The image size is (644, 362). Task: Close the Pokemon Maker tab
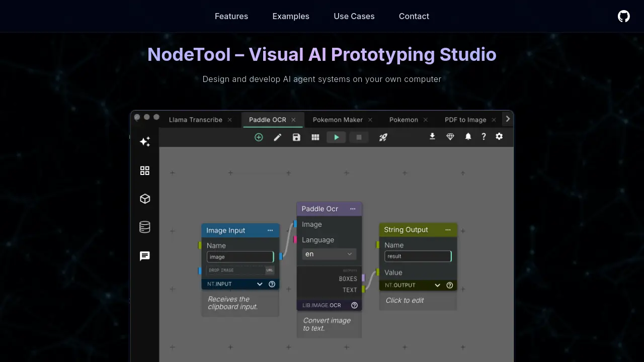tap(370, 120)
